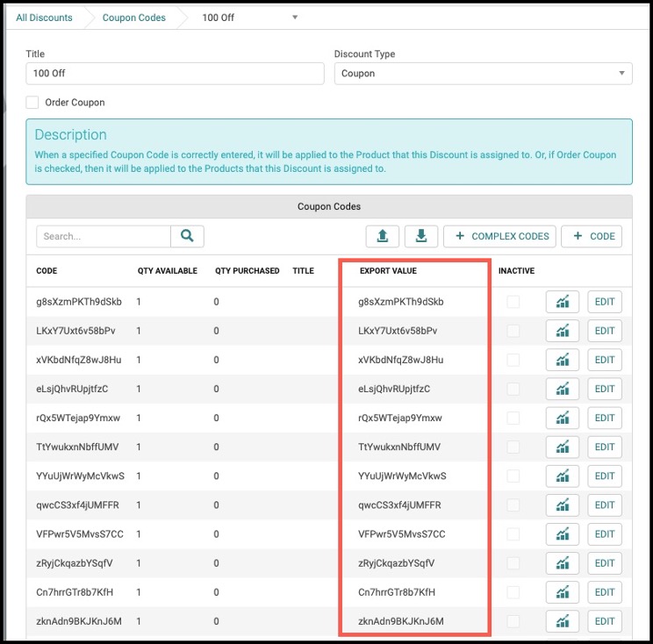653x644 pixels.
Task: Check the Order Coupon checkbox
Action: coord(32,102)
